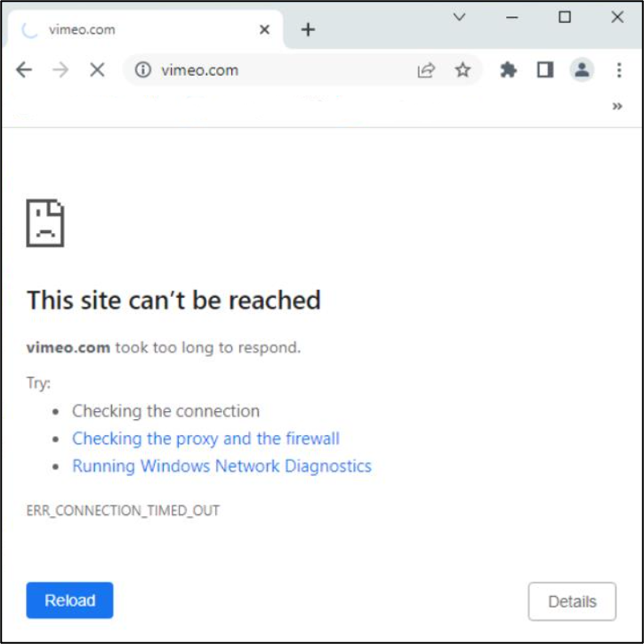This screenshot has height=644, width=644.
Task: Open the Extensions puzzle icon
Action: click(508, 70)
